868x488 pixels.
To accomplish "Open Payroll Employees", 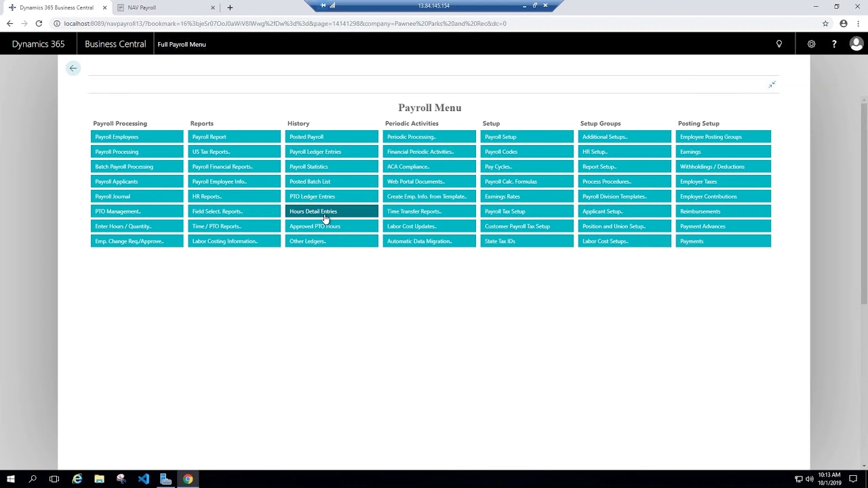I will click(137, 137).
